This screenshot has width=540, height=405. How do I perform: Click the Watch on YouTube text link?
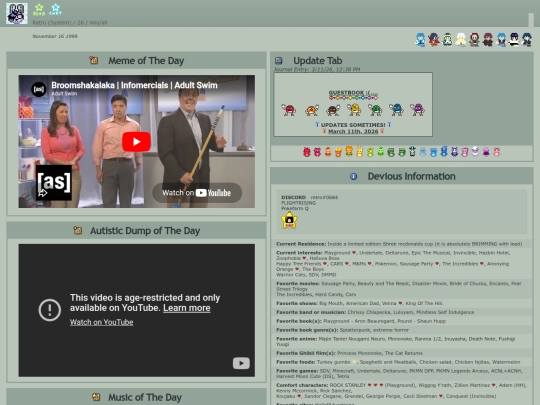point(102,322)
